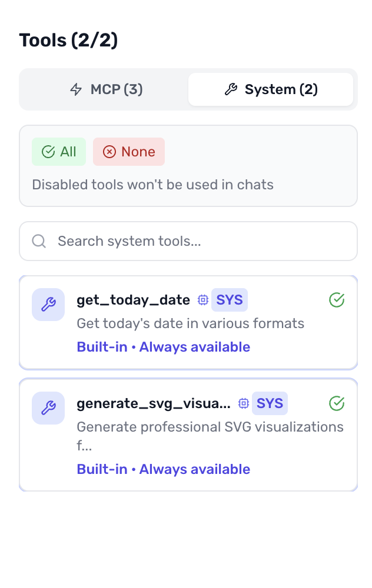Click the chip icon next to generate_svg SYS badge

[243, 403]
